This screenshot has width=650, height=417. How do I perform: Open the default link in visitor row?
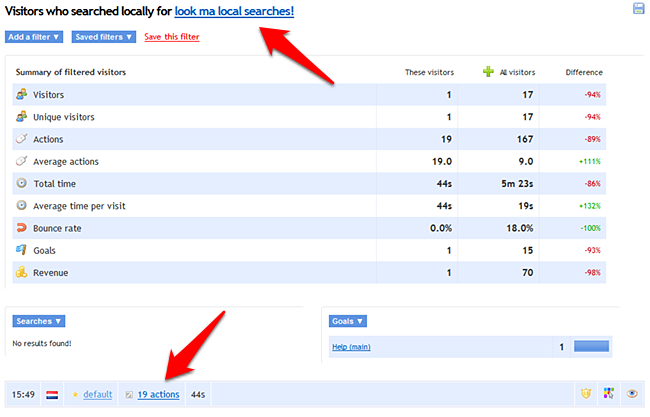click(x=98, y=395)
